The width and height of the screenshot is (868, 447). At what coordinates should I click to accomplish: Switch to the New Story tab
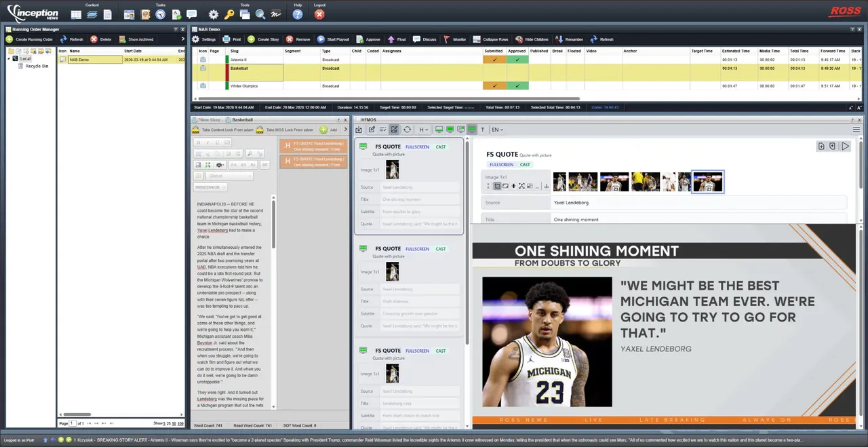(209, 119)
